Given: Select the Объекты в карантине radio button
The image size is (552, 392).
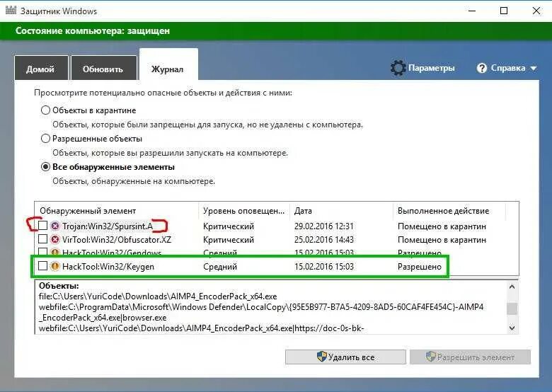Looking at the screenshot, I should point(45,110).
